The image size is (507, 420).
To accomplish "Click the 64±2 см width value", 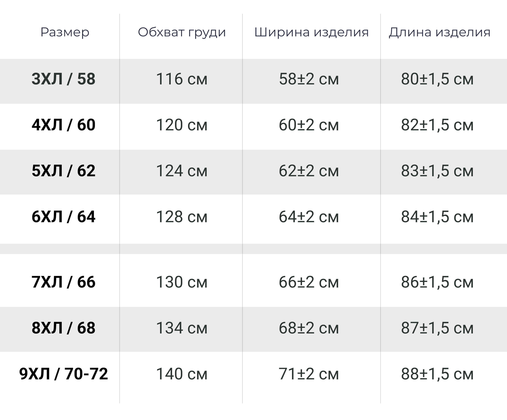I will [309, 217].
